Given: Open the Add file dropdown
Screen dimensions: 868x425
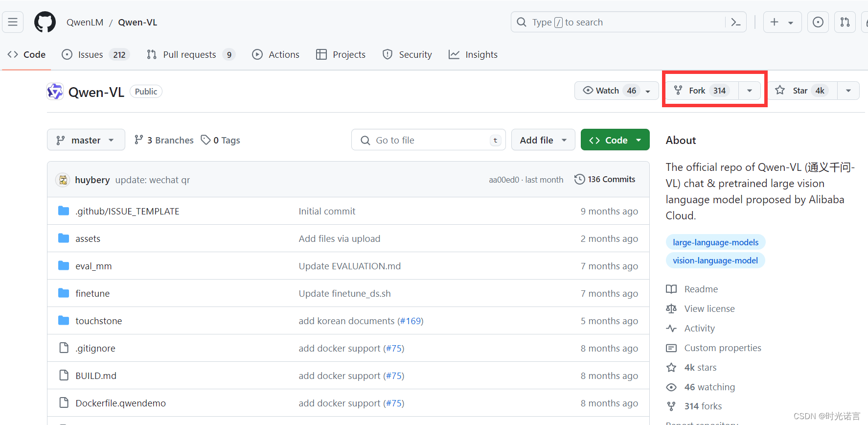Looking at the screenshot, I should click(543, 140).
